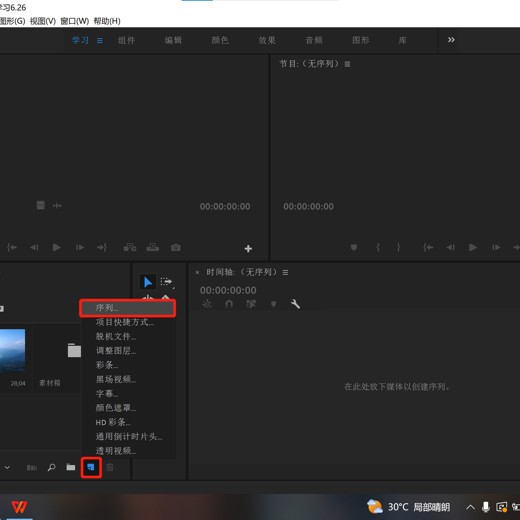The image size is (520, 520).
Task: Choose 通用倒计时片头... from the menu
Action: pos(129,437)
